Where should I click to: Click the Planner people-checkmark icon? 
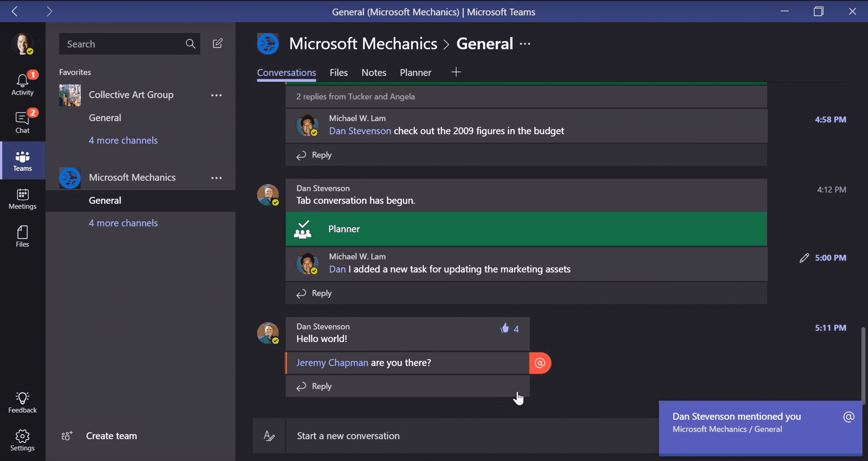303,229
